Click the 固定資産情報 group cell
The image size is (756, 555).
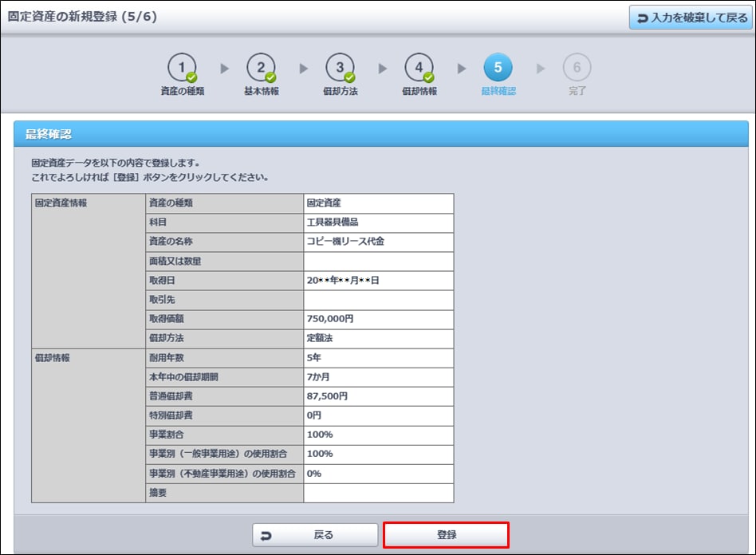click(89, 271)
